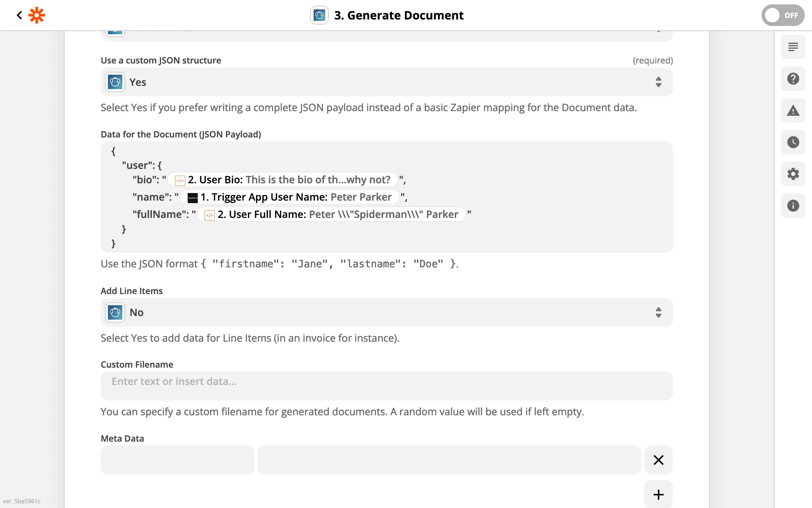
Task: Click the Trigger App User Name pill
Action: pos(289,197)
